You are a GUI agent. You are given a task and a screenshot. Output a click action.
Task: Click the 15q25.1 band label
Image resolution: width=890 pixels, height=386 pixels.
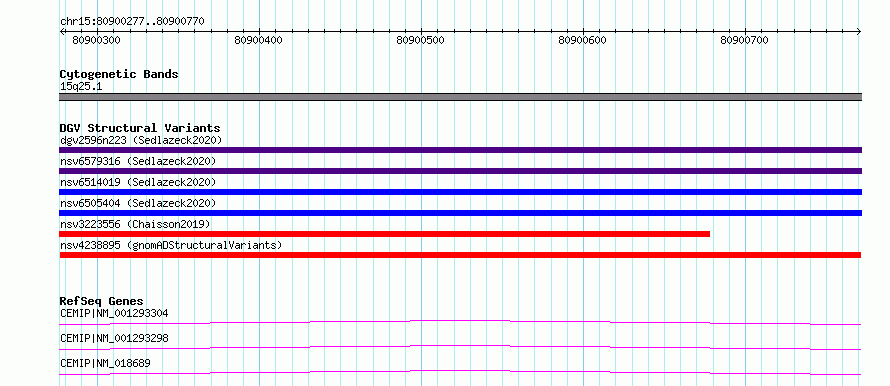coord(81,87)
